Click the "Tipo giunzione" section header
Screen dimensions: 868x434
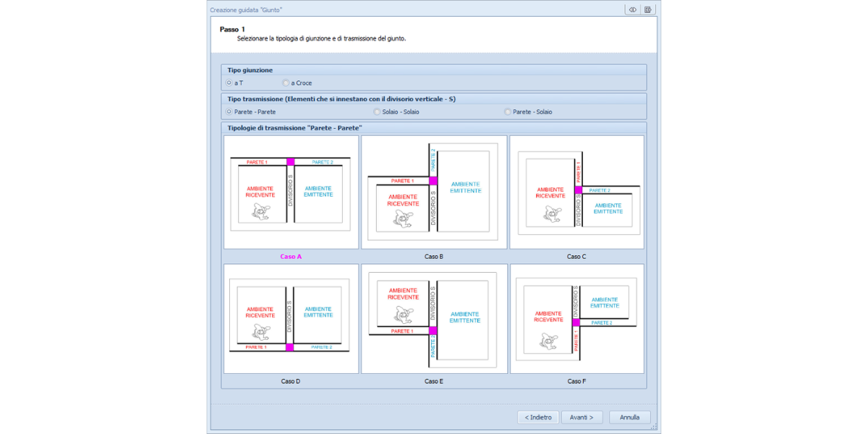pyautogui.click(x=250, y=70)
